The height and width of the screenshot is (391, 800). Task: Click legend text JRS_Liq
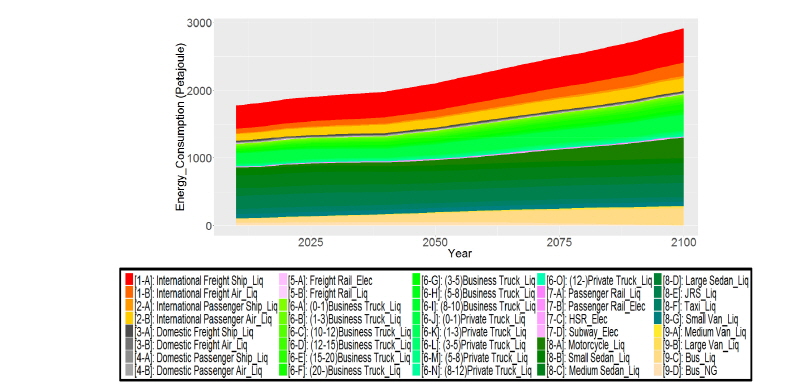coord(700,293)
